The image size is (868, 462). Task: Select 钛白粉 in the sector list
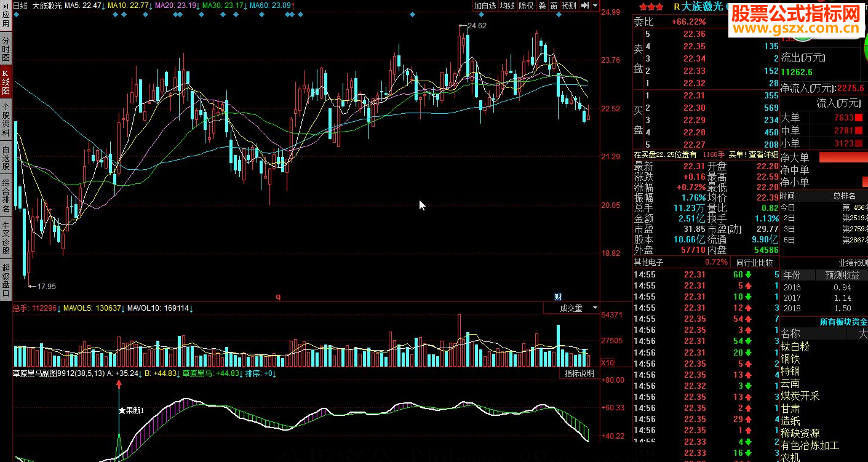point(795,347)
